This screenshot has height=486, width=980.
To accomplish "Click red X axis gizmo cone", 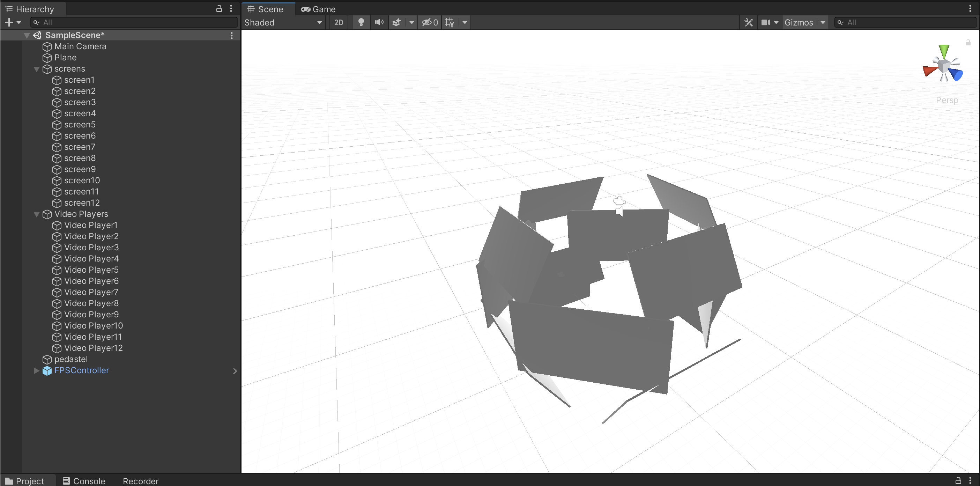I will coord(929,71).
